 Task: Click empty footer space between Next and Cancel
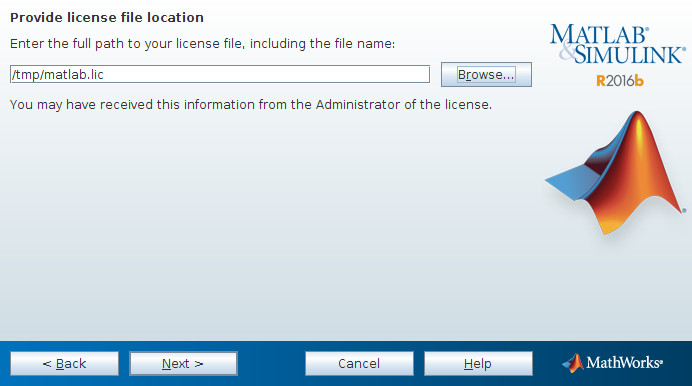pyautogui.click(x=271, y=364)
